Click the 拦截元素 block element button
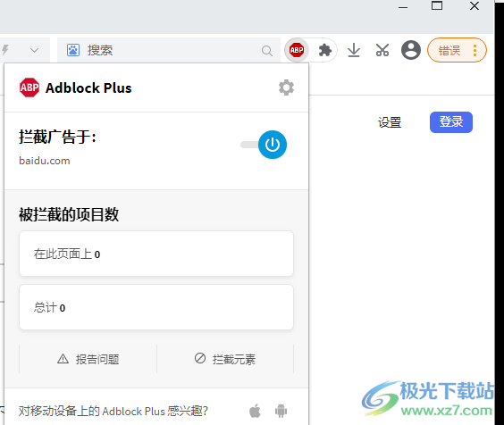504x425 pixels. pyautogui.click(x=225, y=359)
